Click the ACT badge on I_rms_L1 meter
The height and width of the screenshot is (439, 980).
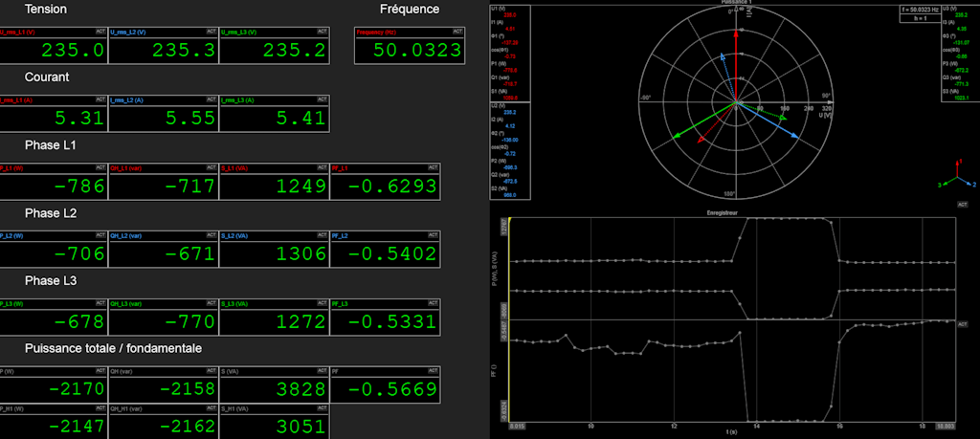[x=100, y=99]
